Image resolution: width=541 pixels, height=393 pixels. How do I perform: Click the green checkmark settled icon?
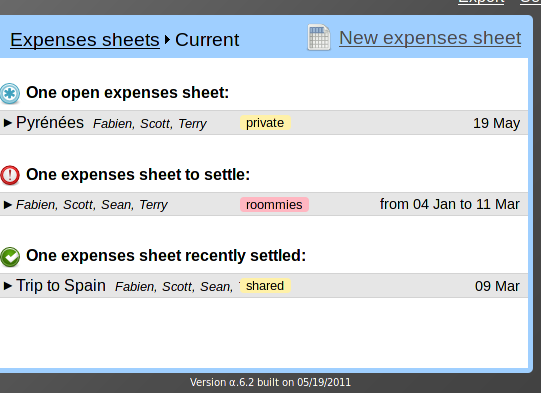10,257
